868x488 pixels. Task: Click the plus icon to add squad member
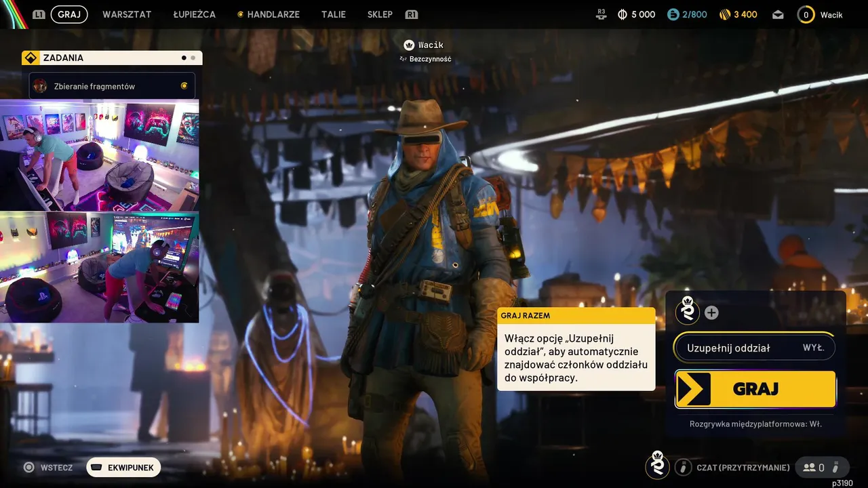(x=711, y=312)
